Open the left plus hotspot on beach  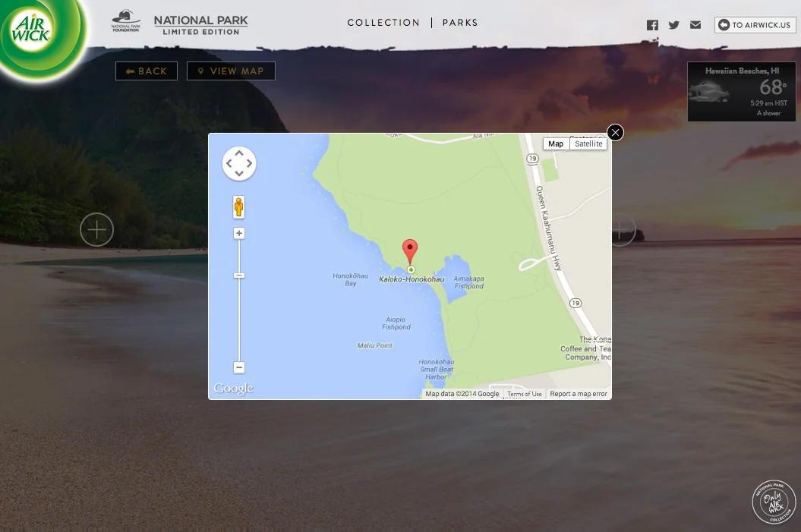click(96, 230)
